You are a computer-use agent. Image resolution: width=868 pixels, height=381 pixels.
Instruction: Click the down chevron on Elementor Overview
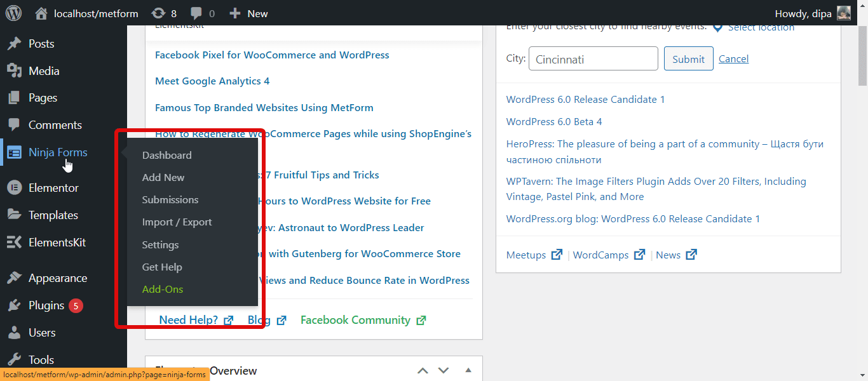[x=443, y=370]
